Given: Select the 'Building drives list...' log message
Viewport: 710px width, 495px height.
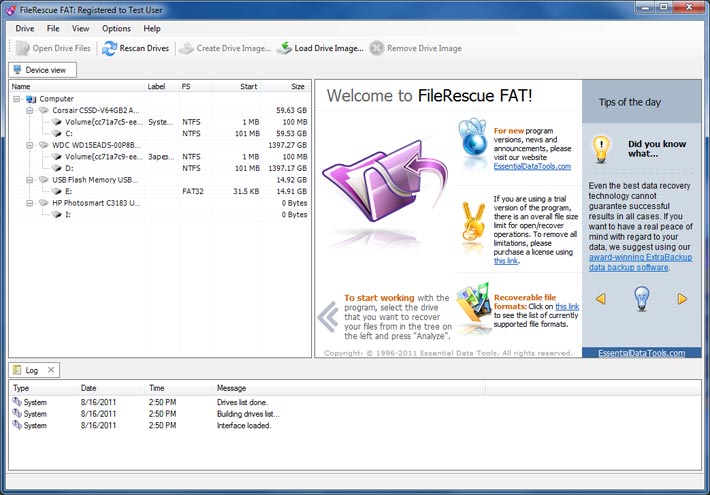Looking at the screenshot, I should point(248,414).
